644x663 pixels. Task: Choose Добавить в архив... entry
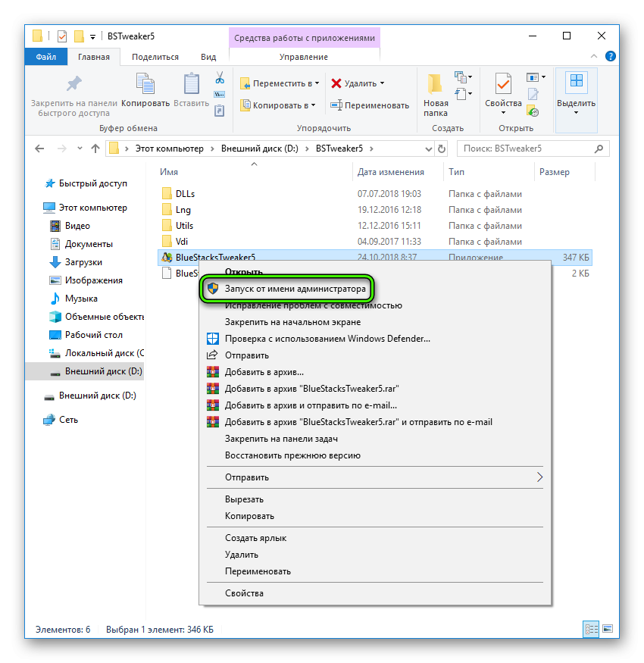pyautogui.click(x=264, y=372)
